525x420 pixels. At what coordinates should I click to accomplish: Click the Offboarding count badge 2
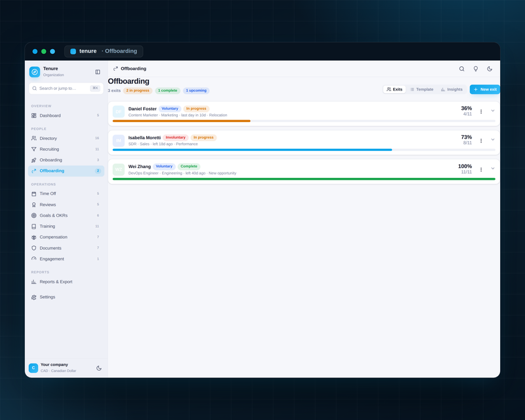98,171
